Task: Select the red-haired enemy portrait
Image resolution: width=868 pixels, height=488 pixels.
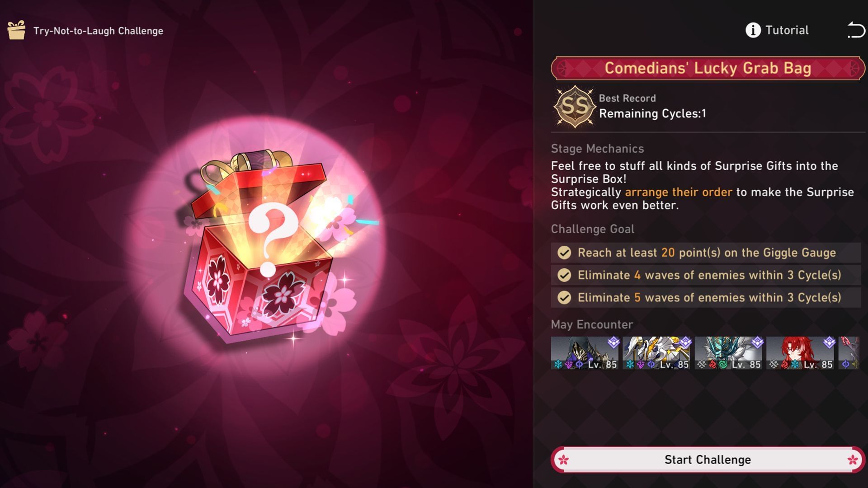Action: pos(800,353)
